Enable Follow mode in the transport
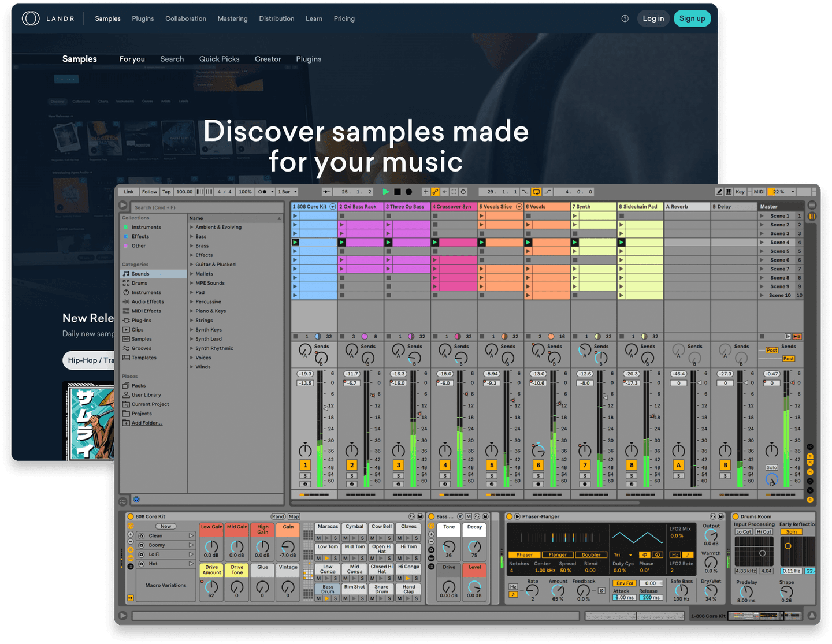This screenshot has width=832, height=644. click(149, 191)
